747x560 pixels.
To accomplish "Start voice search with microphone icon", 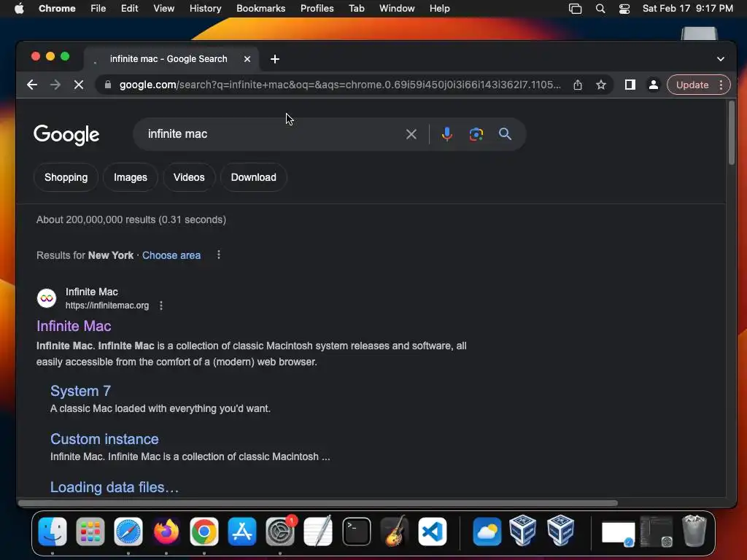I will pos(447,134).
